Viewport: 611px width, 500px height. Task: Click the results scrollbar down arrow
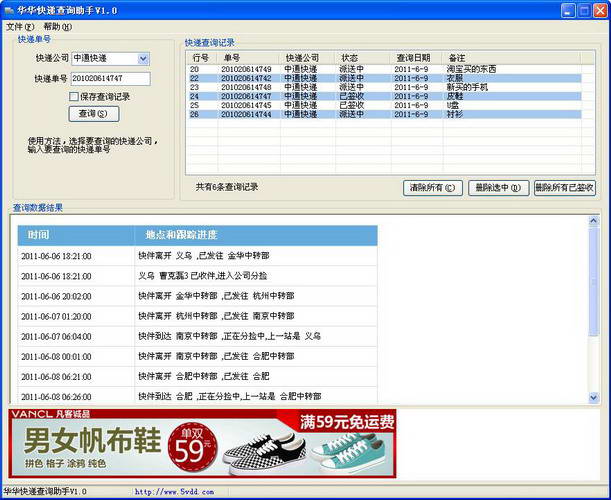click(x=593, y=398)
